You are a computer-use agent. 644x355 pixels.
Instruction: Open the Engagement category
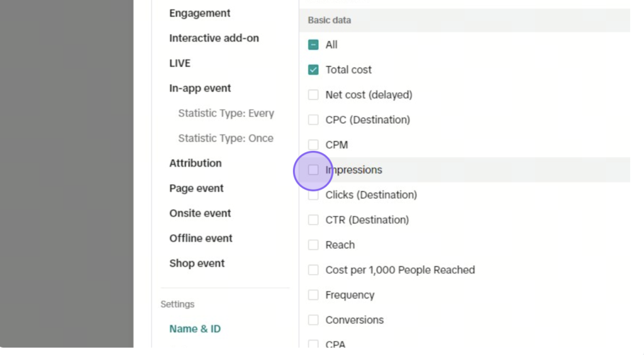click(x=199, y=13)
